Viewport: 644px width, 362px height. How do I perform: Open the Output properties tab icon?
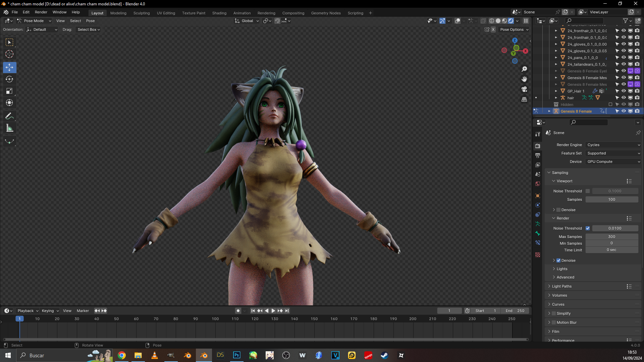click(538, 155)
